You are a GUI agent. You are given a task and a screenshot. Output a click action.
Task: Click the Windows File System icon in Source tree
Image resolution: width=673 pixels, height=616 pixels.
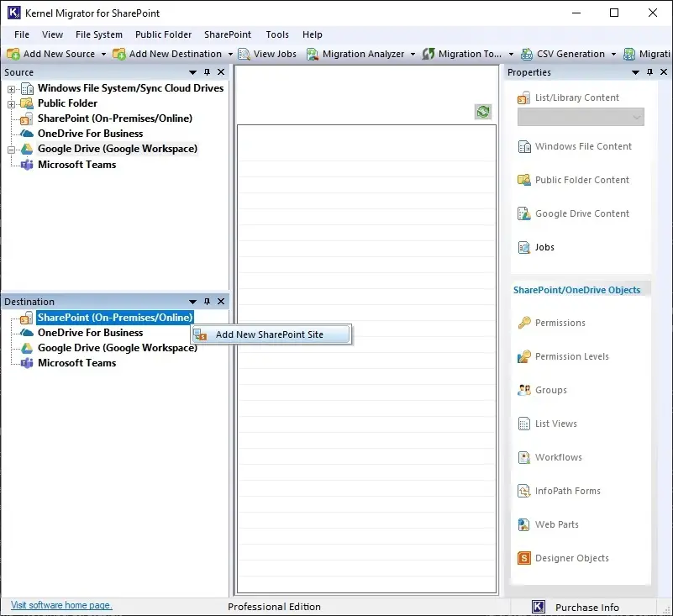coord(27,88)
